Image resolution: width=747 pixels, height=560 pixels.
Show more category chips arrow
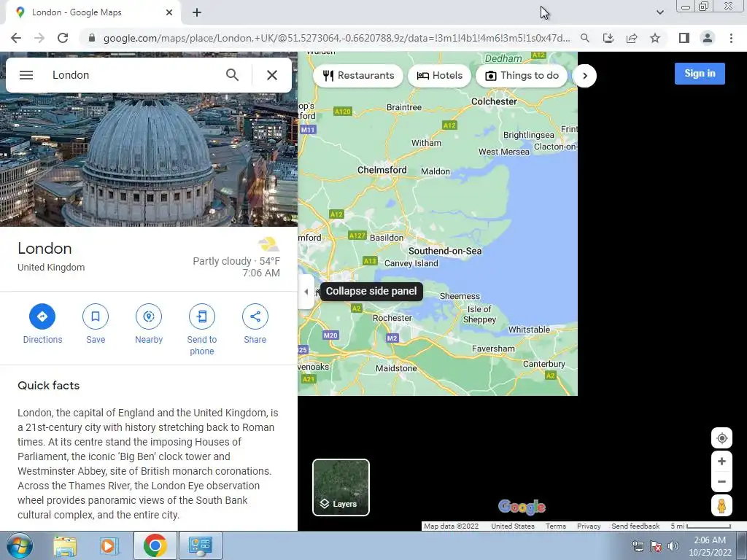tap(585, 76)
